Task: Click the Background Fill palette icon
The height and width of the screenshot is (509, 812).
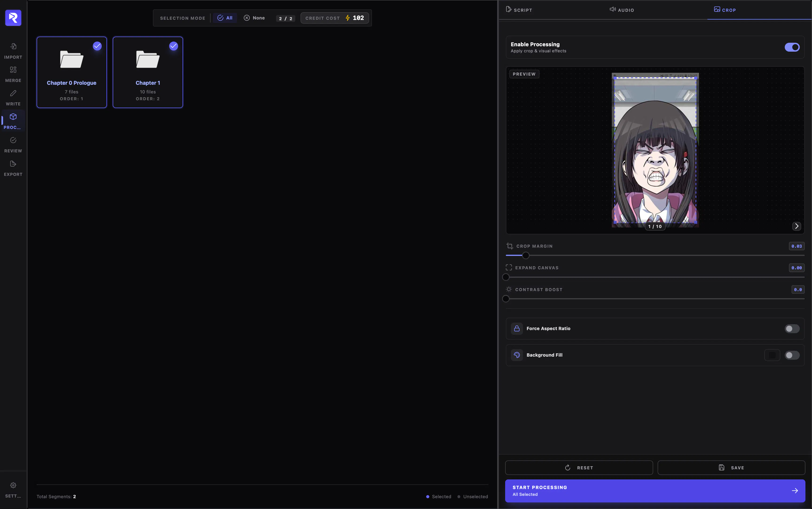Action: click(x=517, y=355)
